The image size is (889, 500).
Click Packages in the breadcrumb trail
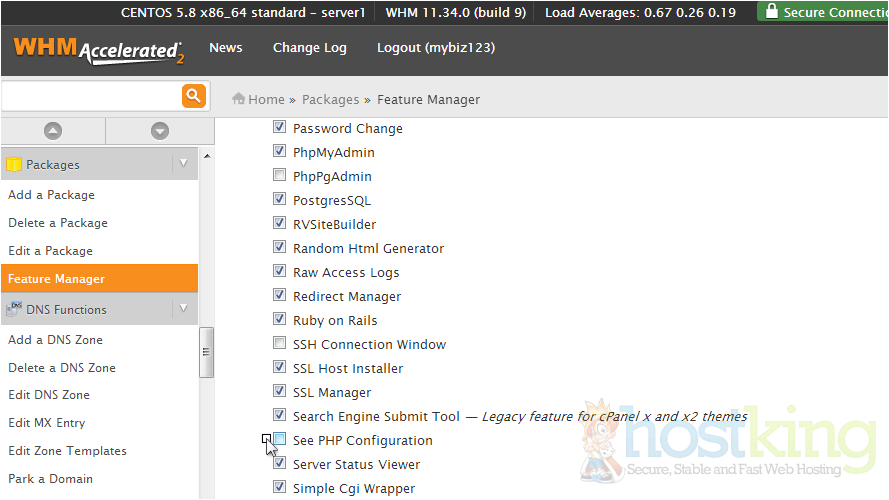point(330,100)
